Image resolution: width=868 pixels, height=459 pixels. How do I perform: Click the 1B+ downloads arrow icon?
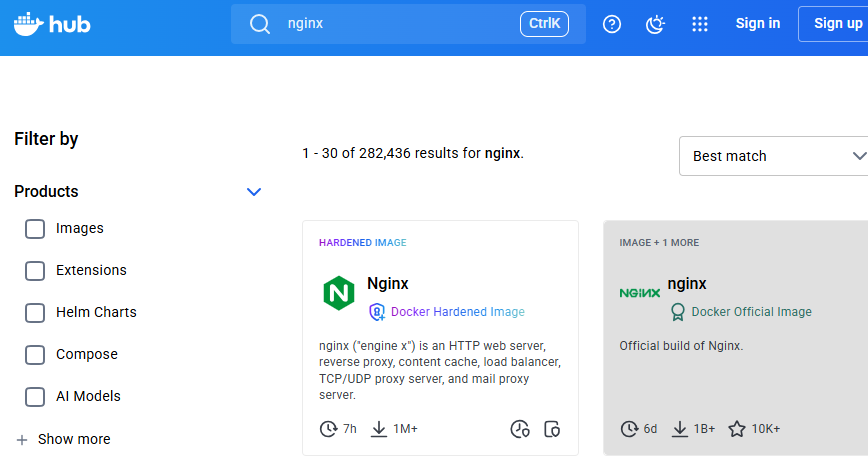coord(679,429)
